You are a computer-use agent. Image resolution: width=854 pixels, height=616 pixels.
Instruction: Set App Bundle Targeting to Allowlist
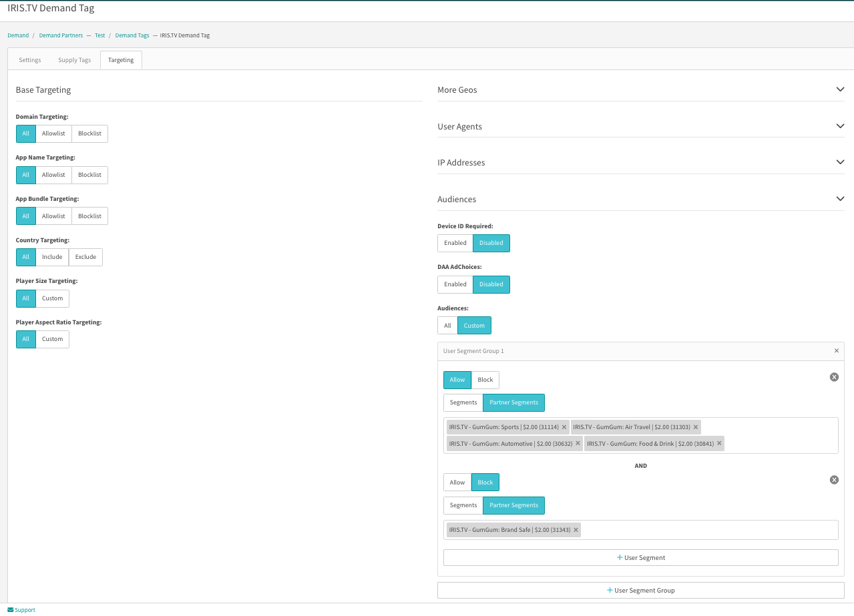(53, 216)
